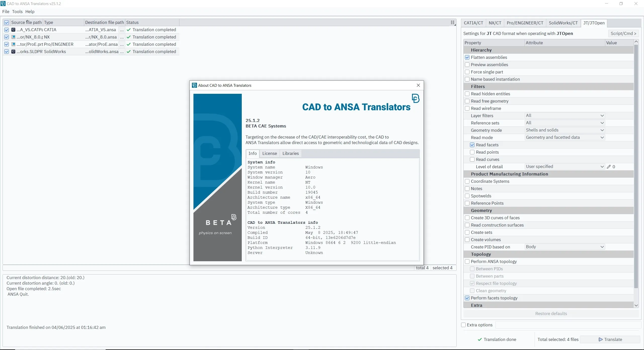Toggle select-all checkbox in file list header
The image size is (644, 350).
pyautogui.click(x=7, y=22)
